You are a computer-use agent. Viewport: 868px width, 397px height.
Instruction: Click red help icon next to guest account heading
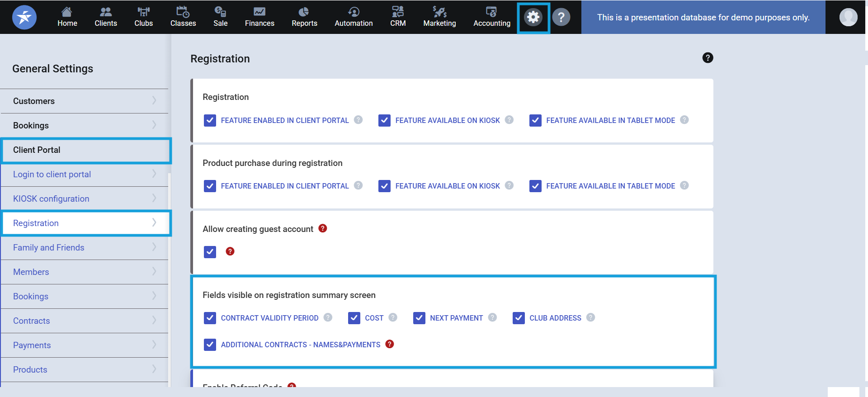[x=323, y=228]
